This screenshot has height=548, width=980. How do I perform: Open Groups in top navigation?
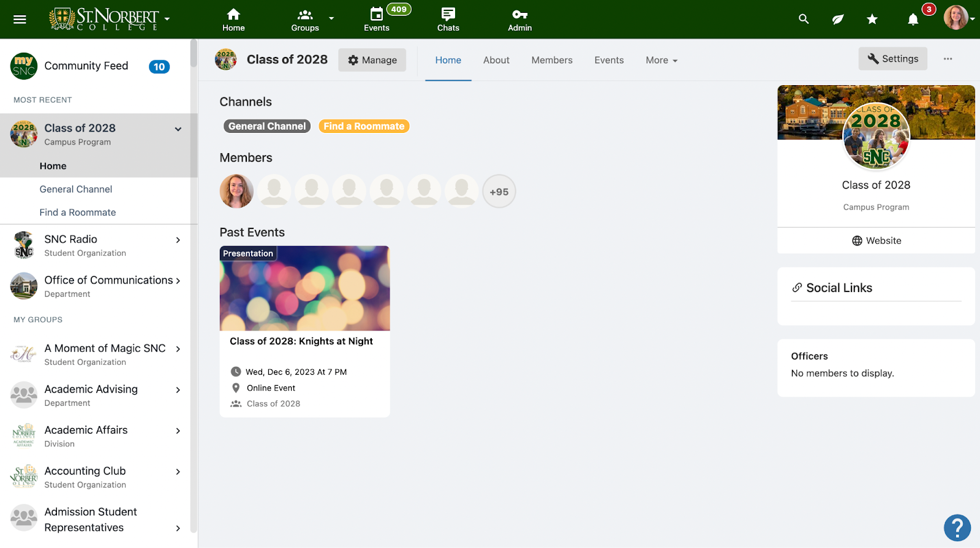pos(305,20)
